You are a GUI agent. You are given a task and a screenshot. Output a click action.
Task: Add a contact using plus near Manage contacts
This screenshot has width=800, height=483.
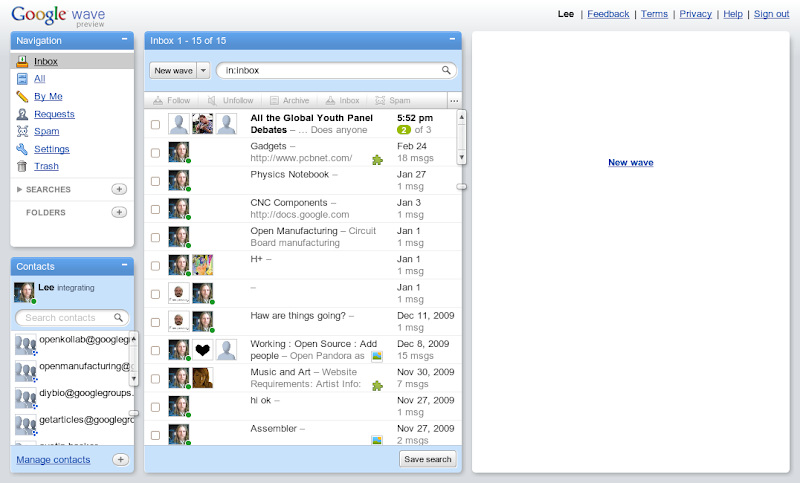pyautogui.click(x=120, y=460)
